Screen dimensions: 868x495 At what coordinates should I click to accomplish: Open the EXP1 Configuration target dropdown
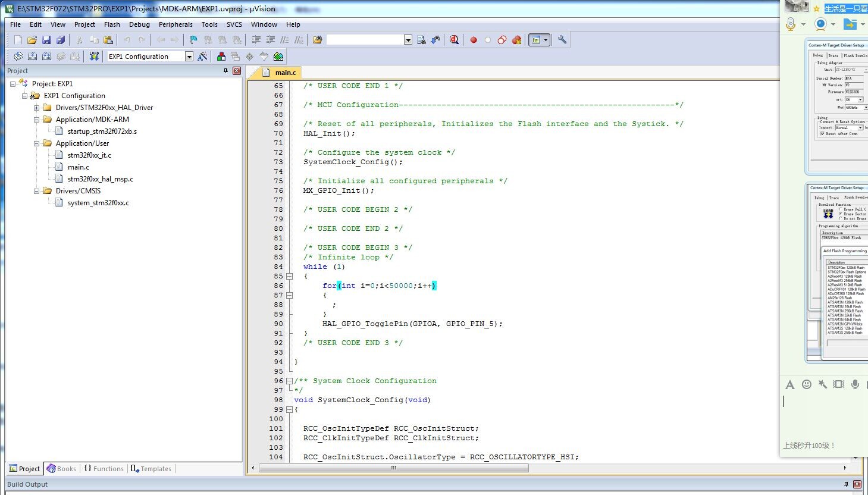click(189, 57)
